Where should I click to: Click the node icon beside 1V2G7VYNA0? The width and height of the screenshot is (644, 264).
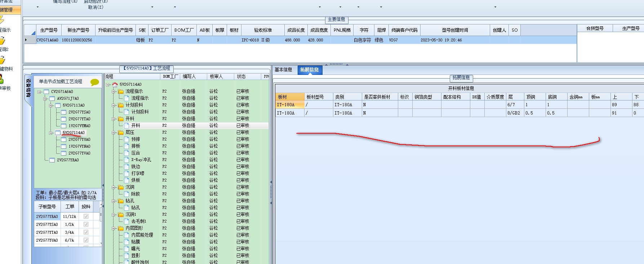pyautogui.click(x=64, y=147)
